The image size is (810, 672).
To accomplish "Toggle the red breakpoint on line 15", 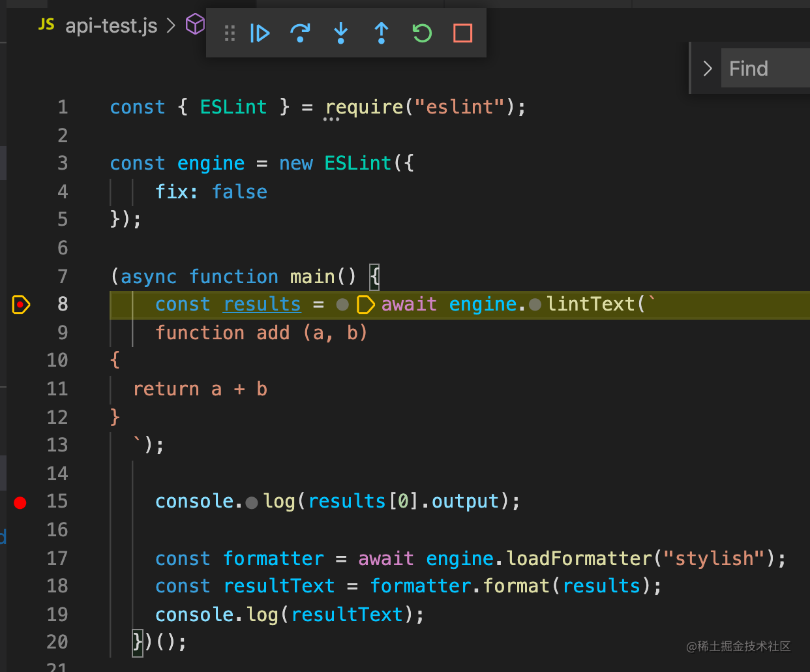I will tap(20, 502).
